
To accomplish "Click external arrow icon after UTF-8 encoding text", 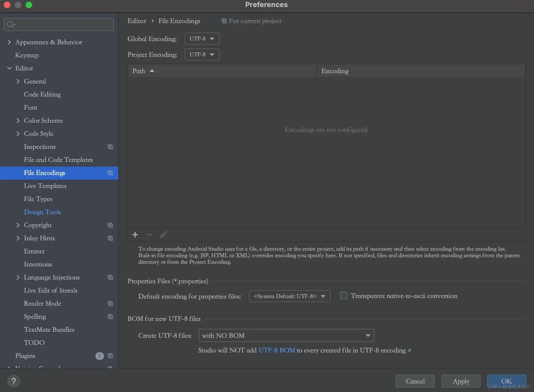I will click(x=409, y=351).
